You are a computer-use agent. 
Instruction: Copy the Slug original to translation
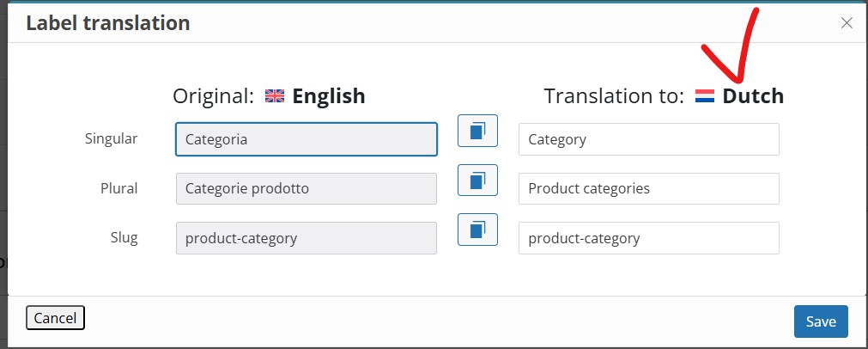tap(477, 230)
